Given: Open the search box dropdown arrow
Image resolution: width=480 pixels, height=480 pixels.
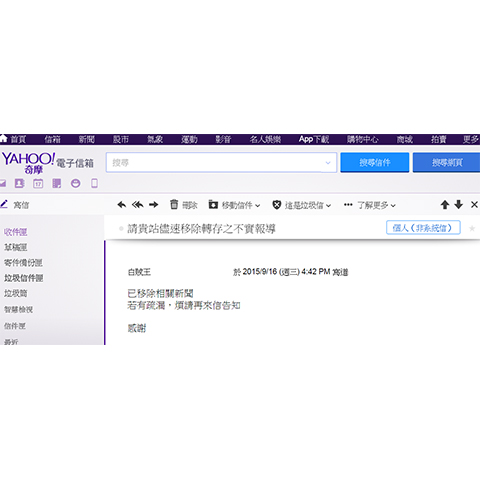Looking at the screenshot, I should [328, 163].
